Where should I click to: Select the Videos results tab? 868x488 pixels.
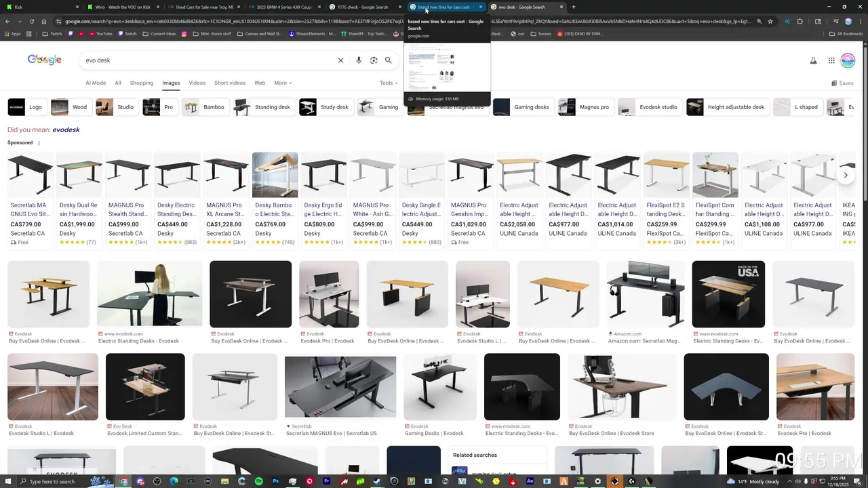[197, 83]
